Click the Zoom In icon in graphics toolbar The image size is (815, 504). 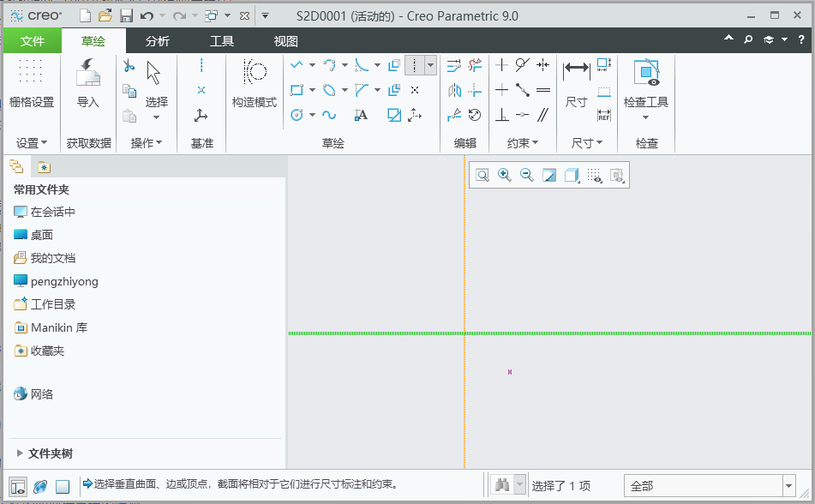click(503, 175)
